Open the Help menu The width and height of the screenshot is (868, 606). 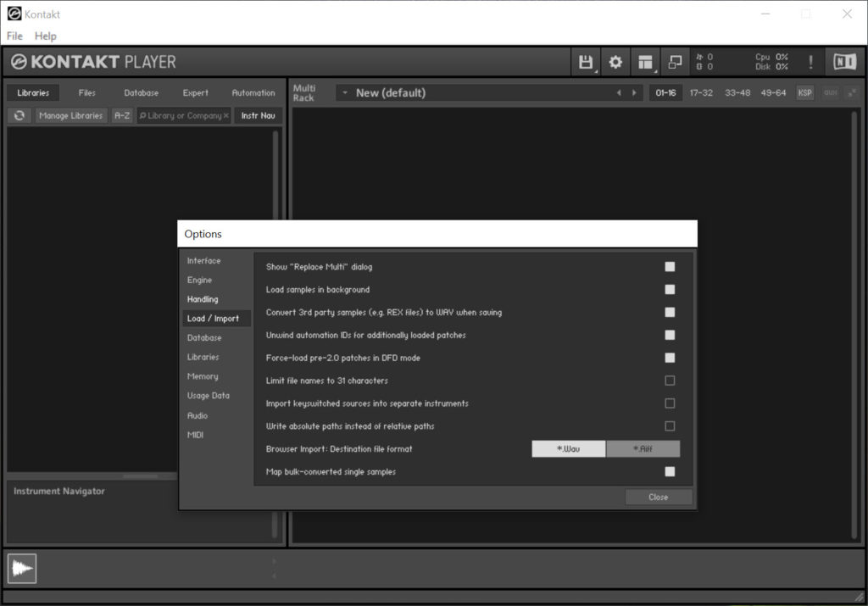[x=46, y=36]
